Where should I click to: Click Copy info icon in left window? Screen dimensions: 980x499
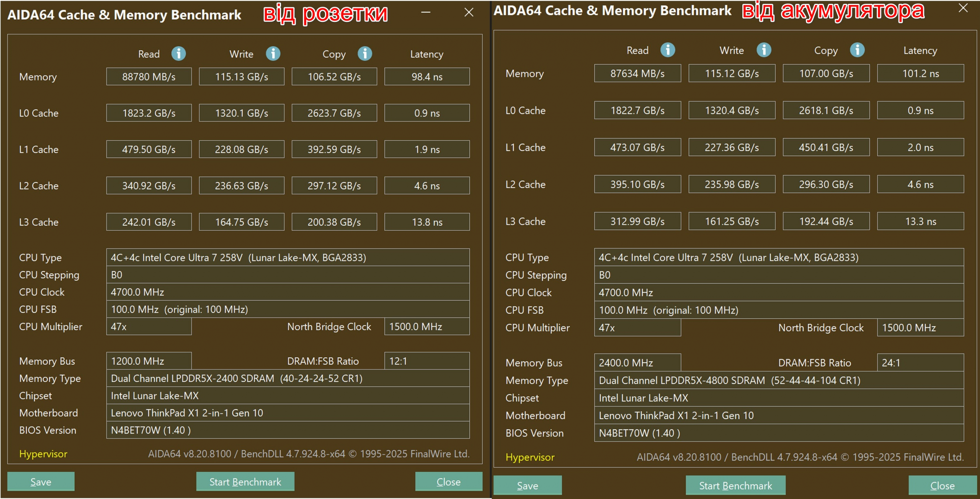tap(365, 54)
